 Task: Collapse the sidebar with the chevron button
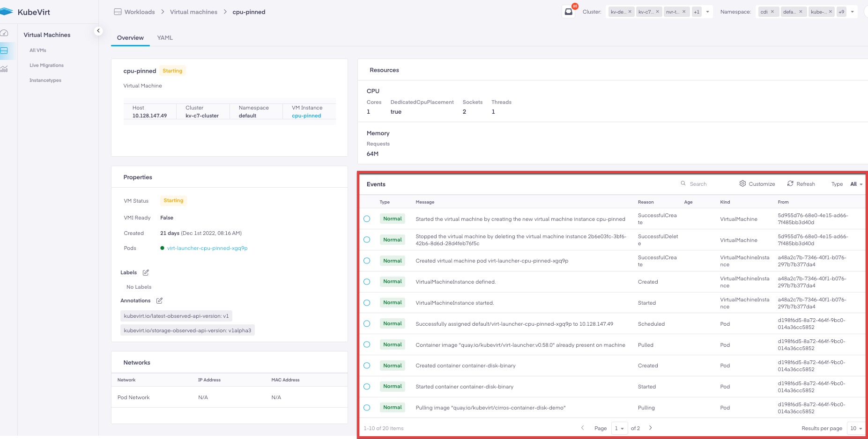click(98, 31)
